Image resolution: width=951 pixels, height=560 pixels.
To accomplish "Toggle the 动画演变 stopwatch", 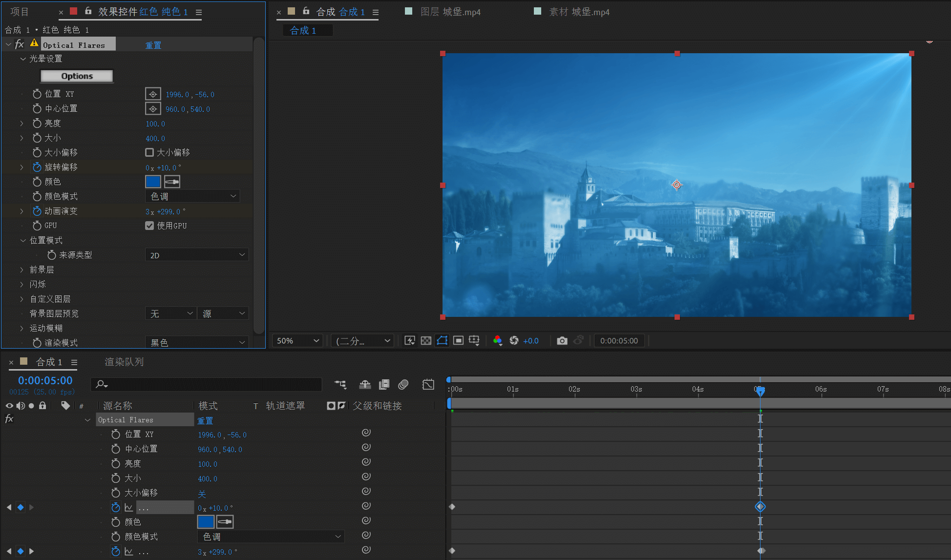I will [37, 211].
